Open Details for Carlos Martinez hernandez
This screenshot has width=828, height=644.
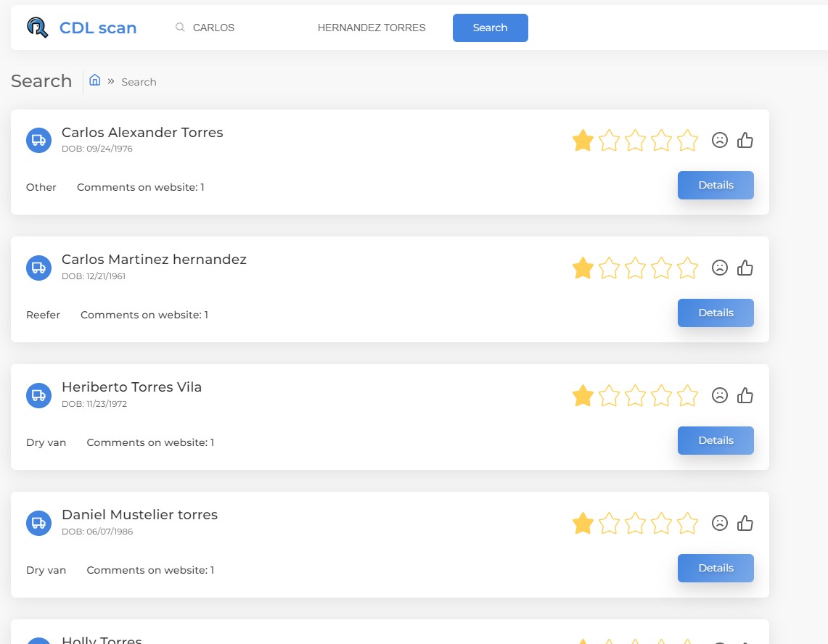coord(716,313)
